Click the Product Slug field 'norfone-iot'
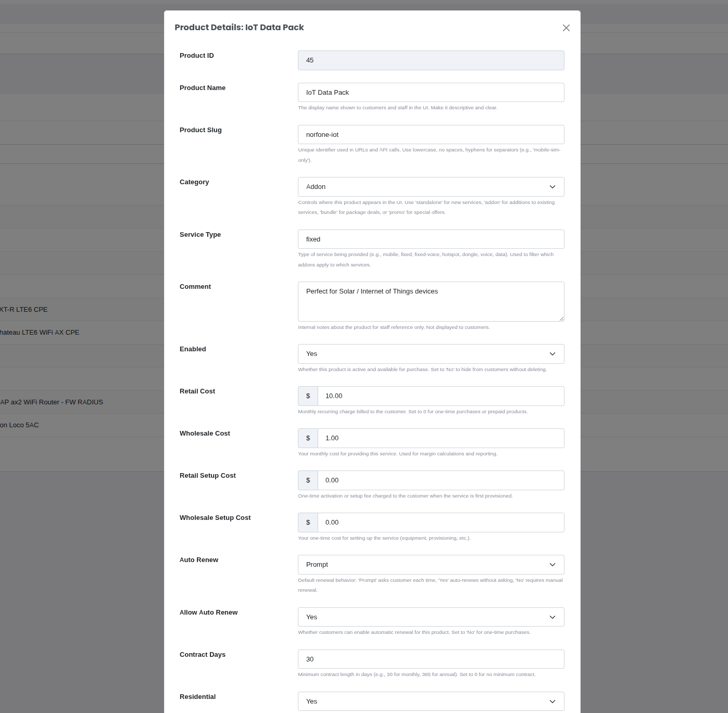 (x=431, y=134)
